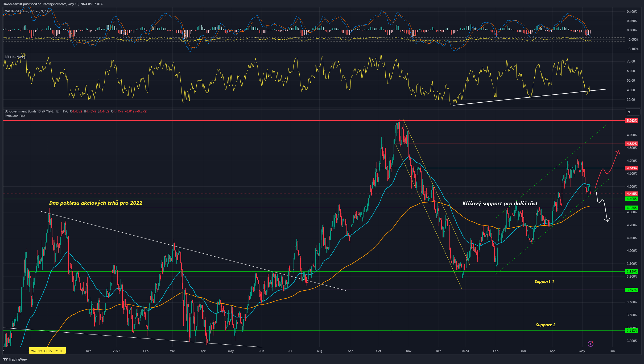Click the 2024 label on the time axis

coord(465,351)
